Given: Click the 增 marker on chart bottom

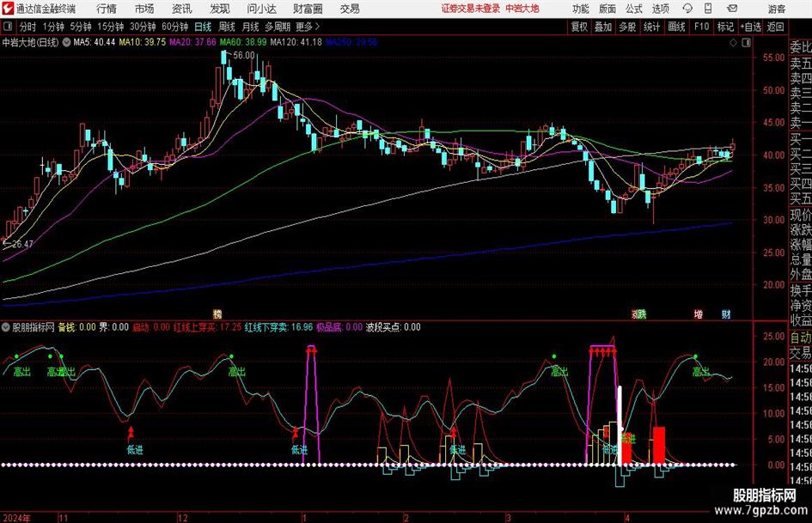Looking at the screenshot, I should pos(699,314).
